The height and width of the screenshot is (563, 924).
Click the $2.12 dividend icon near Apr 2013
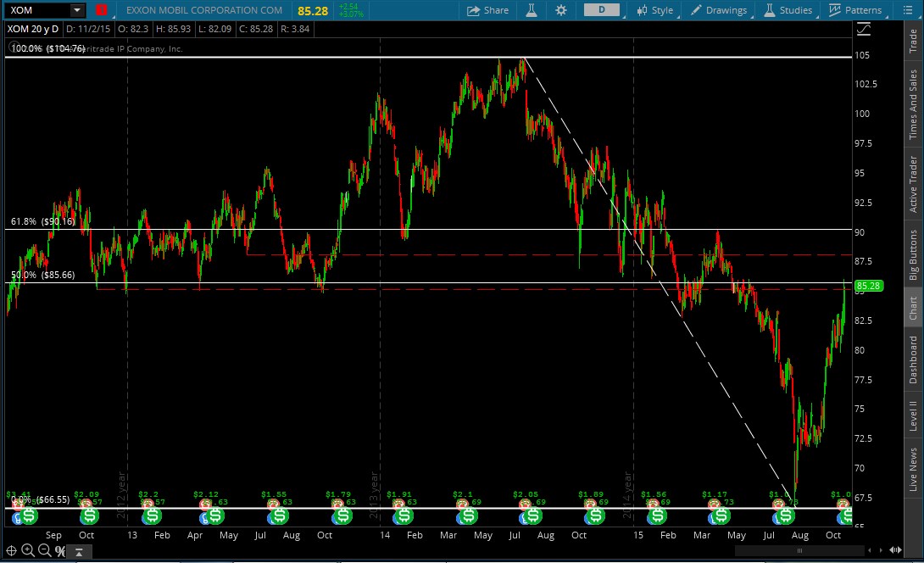215,516
